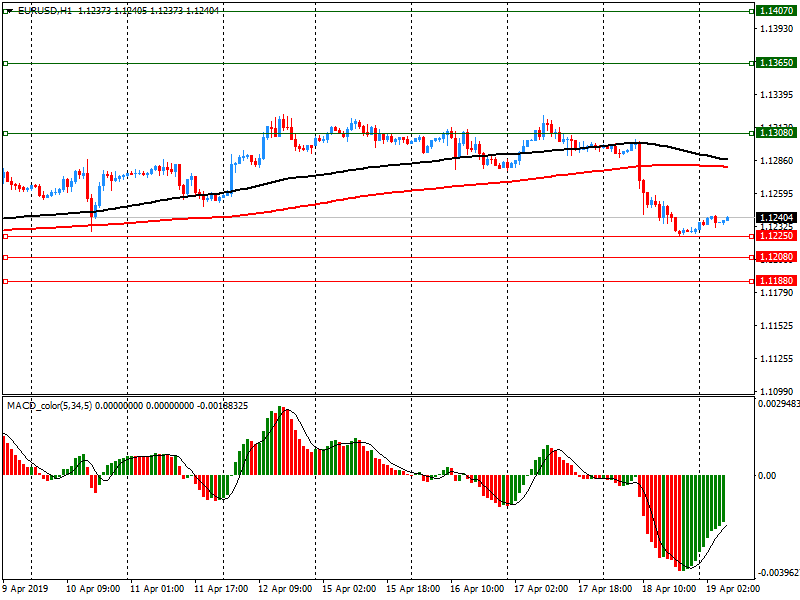Click the 0.00 level on MACD scale
The image size is (800, 600).
(x=767, y=476)
